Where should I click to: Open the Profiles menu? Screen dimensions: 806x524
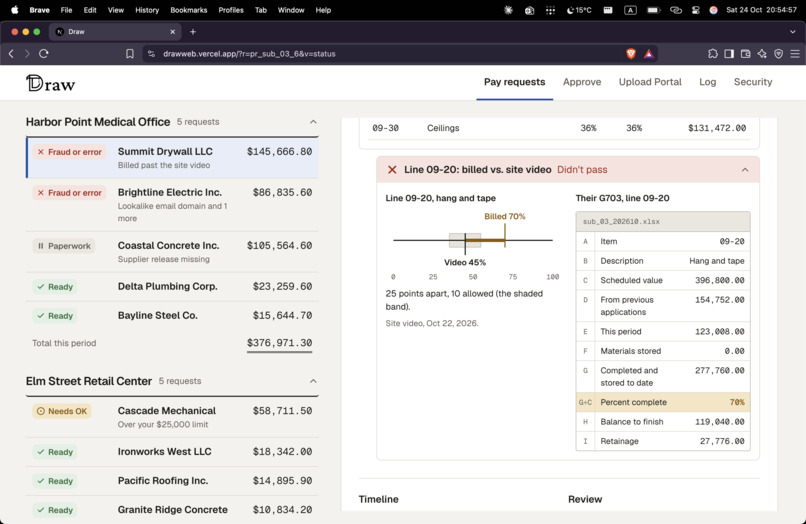(231, 10)
